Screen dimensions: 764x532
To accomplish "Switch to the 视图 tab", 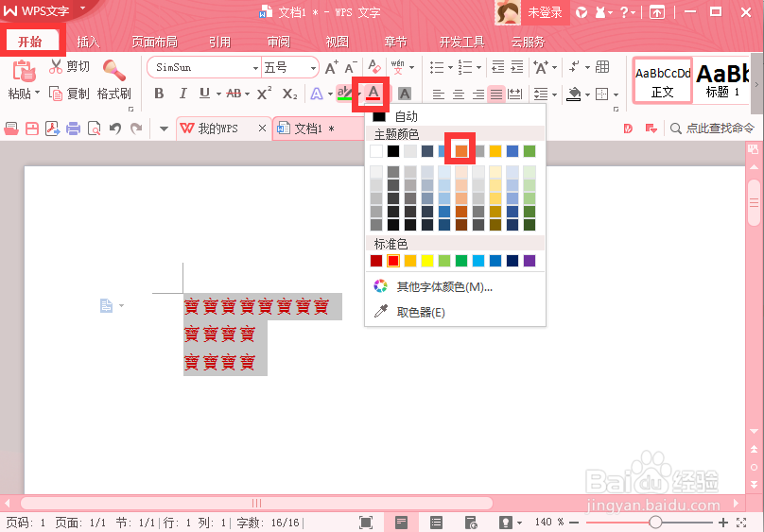I will [x=338, y=42].
